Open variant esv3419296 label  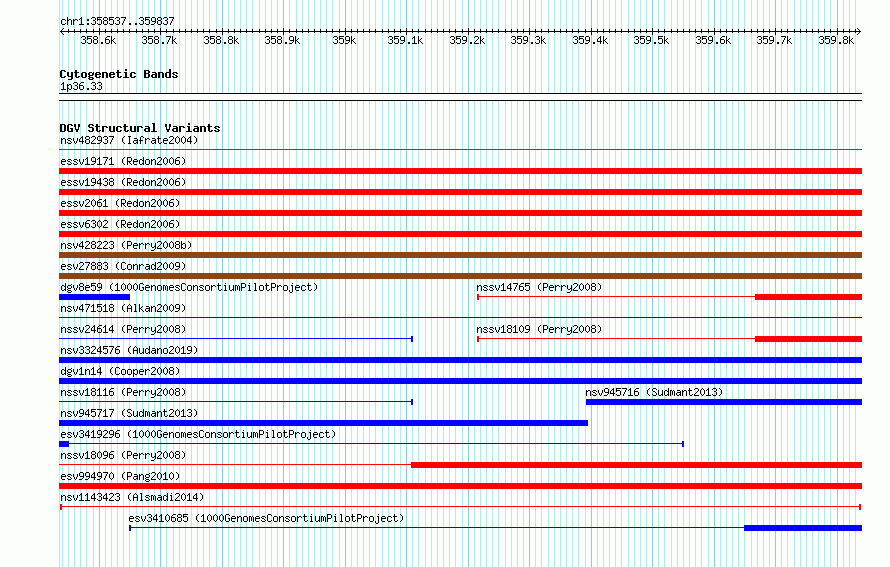tap(198, 434)
